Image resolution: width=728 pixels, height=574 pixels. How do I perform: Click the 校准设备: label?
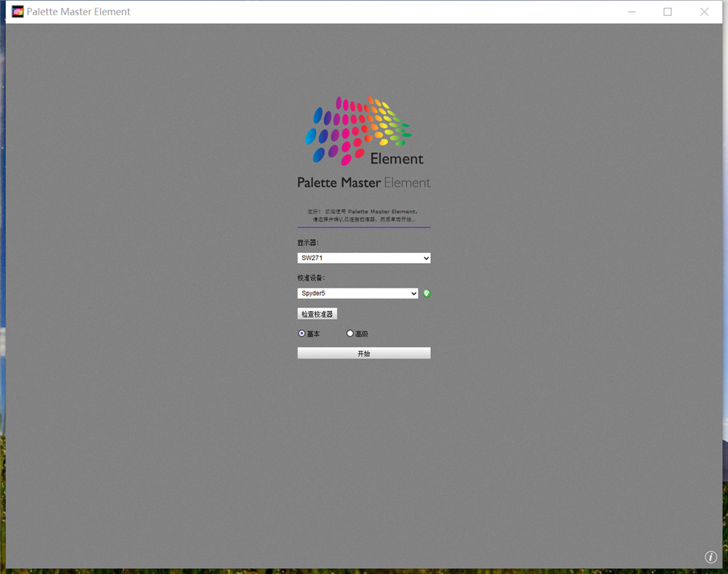(x=311, y=278)
